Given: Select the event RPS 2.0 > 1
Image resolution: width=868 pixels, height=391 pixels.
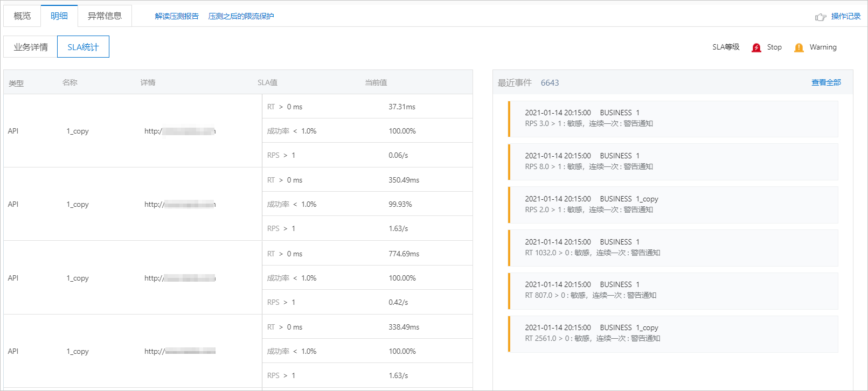Looking at the screenshot, I should point(673,205).
